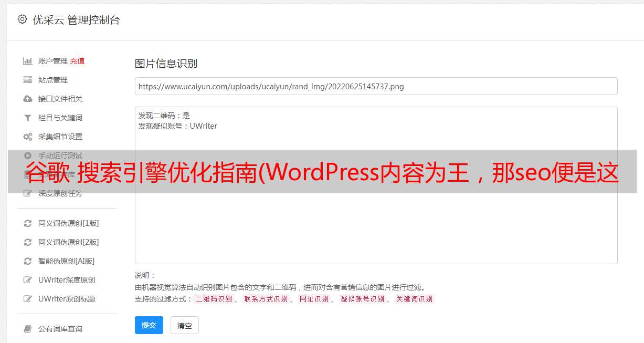
Task: Click the red 充值 link
Action: pyautogui.click(x=77, y=61)
